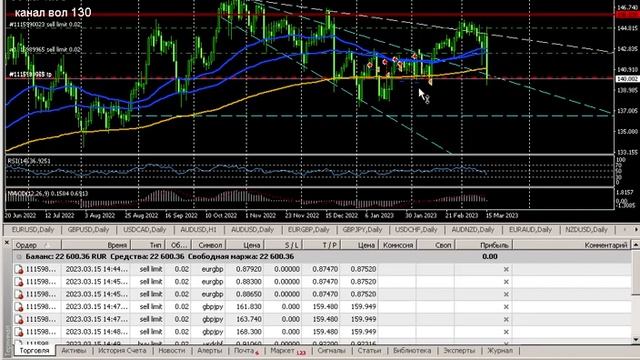The height and width of the screenshot is (360, 640).
Task: Sort orders by Тип column header
Action: [x=148, y=245]
